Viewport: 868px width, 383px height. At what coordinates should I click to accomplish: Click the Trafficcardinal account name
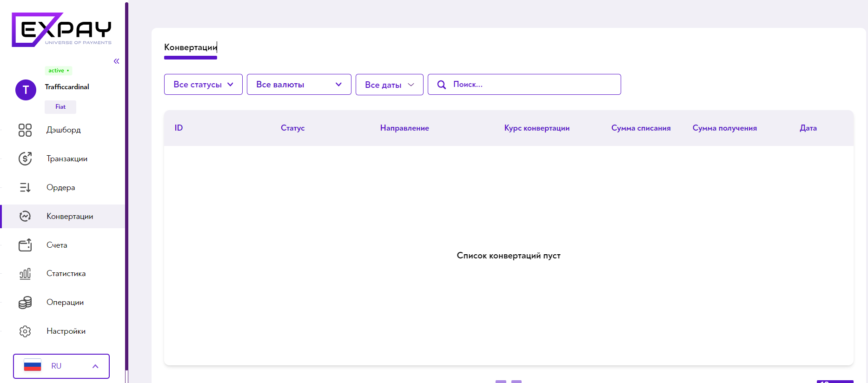(x=67, y=87)
